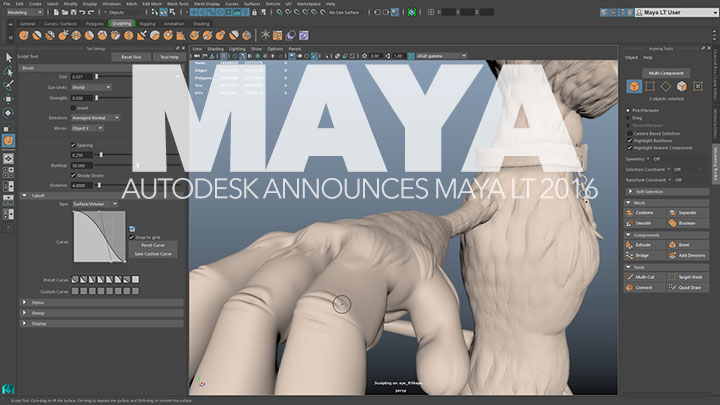Click the Reset Curve button
The height and width of the screenshot is (405, 720).
[152, 245]
